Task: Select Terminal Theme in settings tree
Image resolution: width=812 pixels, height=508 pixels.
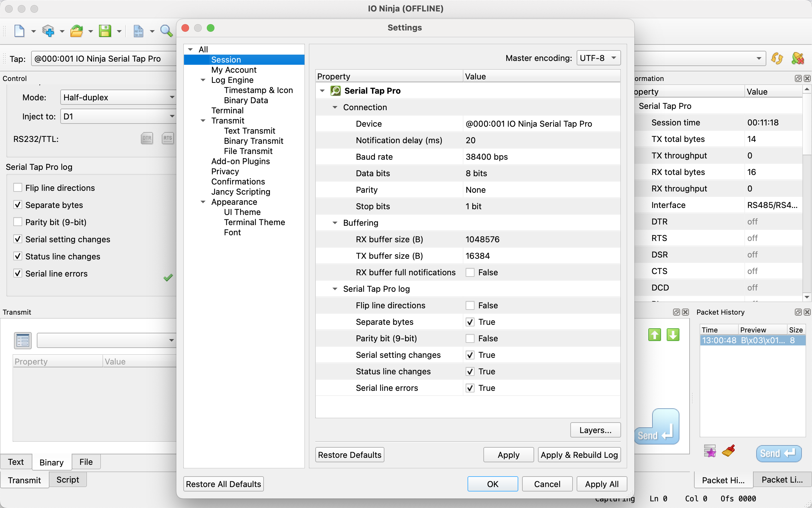Action: point(254,222)
